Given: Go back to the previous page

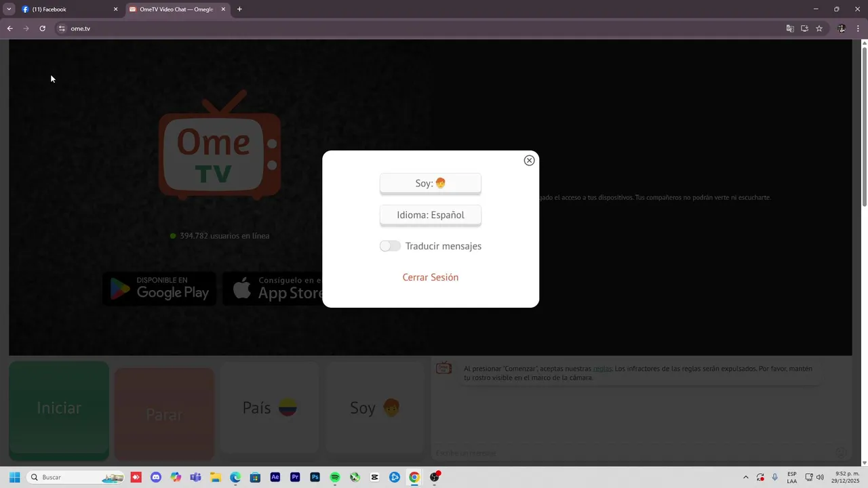Looking at the screenshot, I should point(9,28).
